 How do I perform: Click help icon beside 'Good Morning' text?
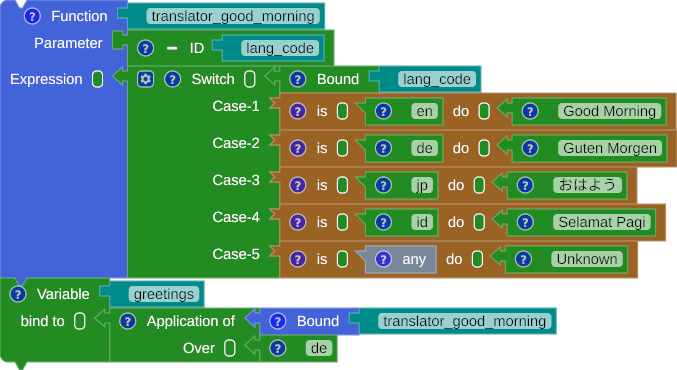(530, 111)
